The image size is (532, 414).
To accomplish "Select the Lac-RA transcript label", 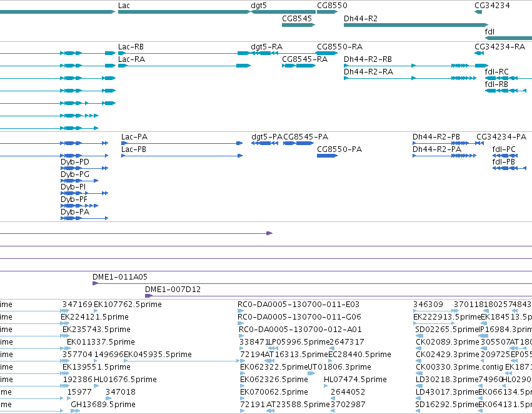I will click(131, 59).
